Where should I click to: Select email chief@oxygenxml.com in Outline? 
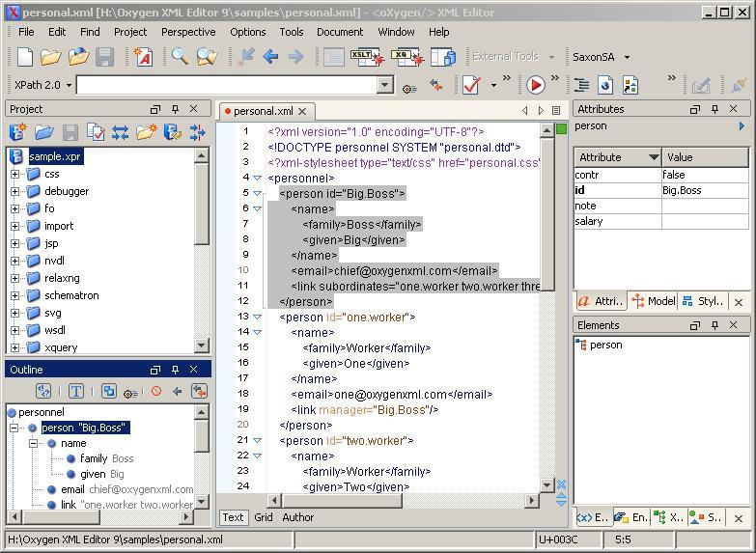[x=126, y=489]
